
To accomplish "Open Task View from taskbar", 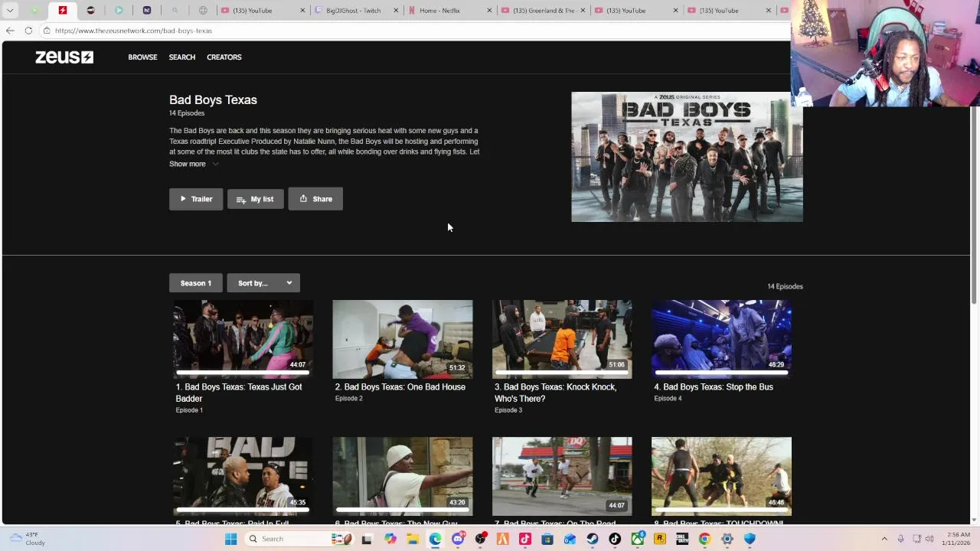I will [367, 539].
